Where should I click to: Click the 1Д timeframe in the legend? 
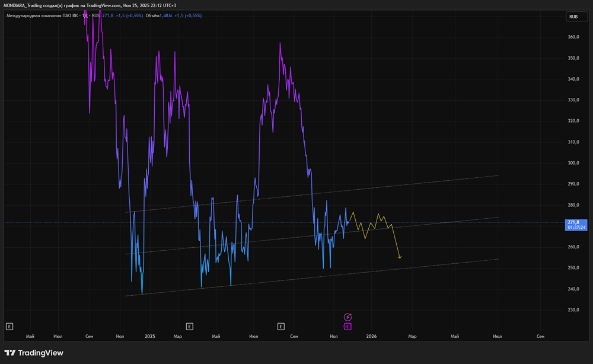coord(85,16)
